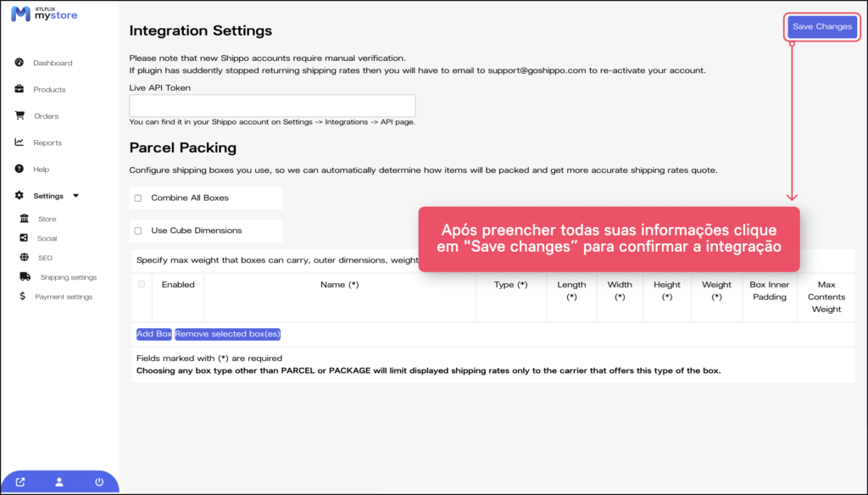Open the SEO settings page
868x495 pixels.
(44, 258)
